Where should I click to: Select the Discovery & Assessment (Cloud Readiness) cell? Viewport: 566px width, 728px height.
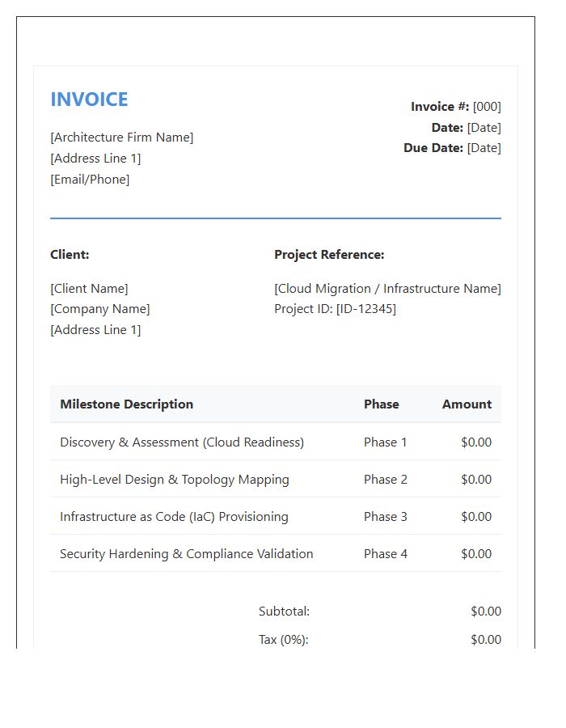[182, 442]
